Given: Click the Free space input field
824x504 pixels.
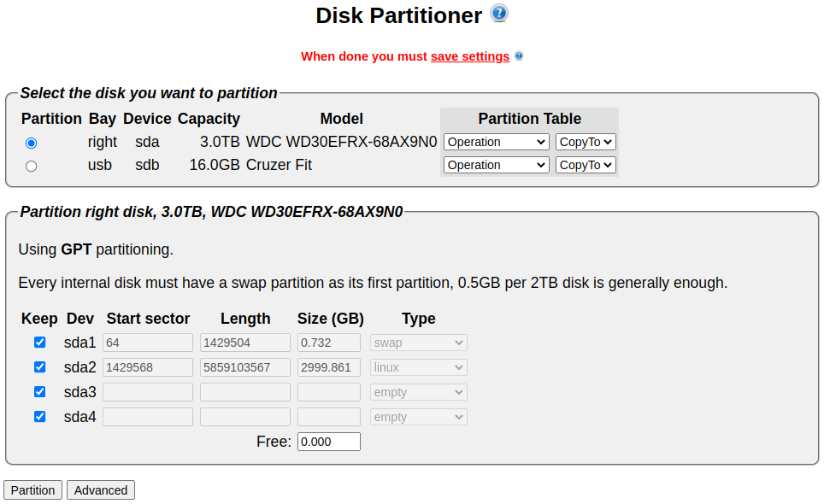Looking at the screenshot, I should point(328,442).
